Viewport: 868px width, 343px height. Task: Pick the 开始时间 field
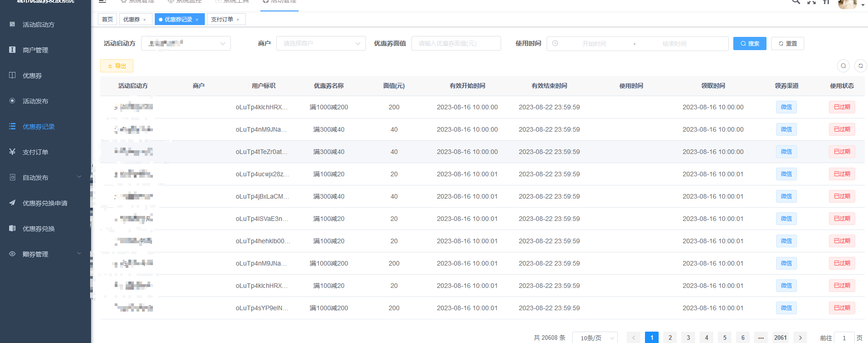tap(594, 44)
